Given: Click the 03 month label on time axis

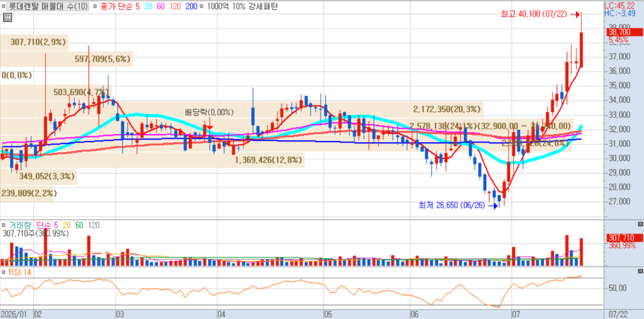Looking at the screenshot, I should (121, 314).
